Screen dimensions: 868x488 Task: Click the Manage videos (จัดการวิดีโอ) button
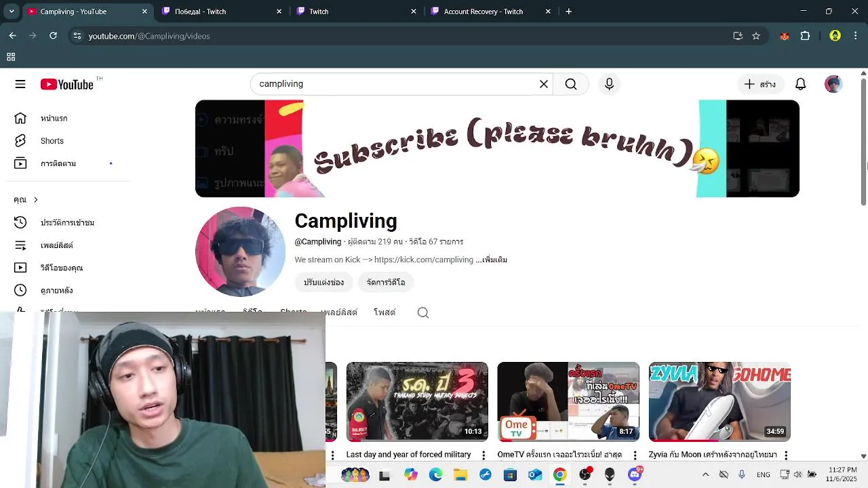386,282
